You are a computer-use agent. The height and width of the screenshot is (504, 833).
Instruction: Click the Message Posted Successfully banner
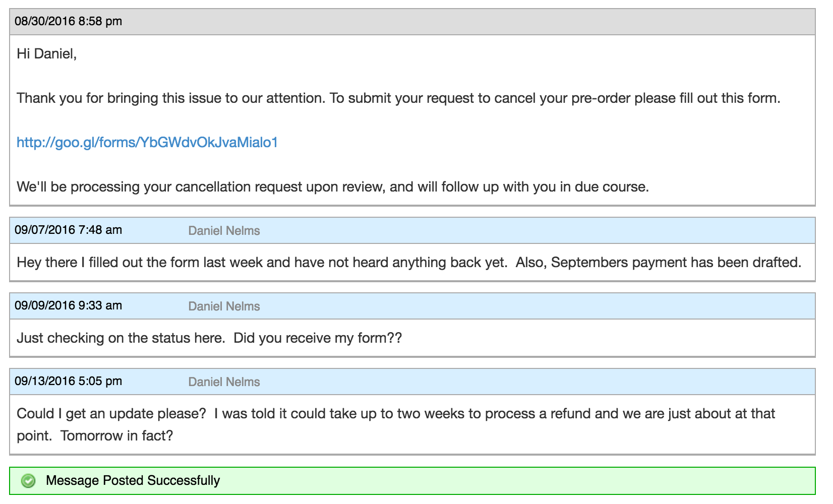[x=412, y=481]
